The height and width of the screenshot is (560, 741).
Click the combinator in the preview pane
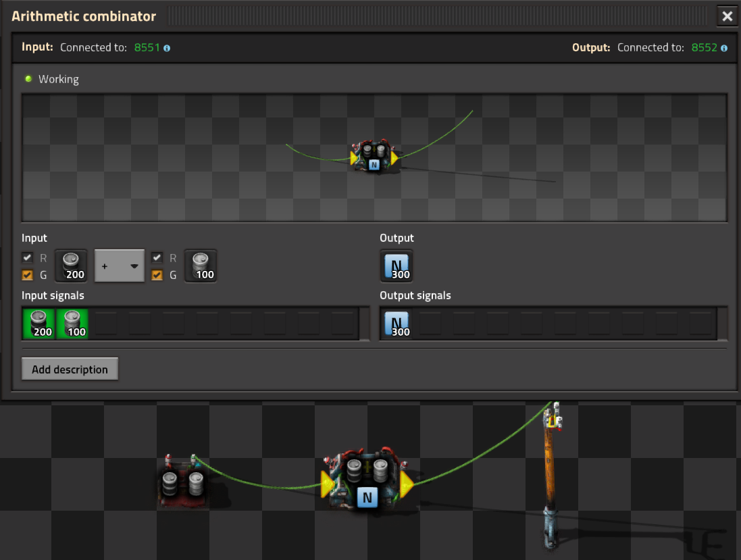pyautogui.click(x=374, y=155)
